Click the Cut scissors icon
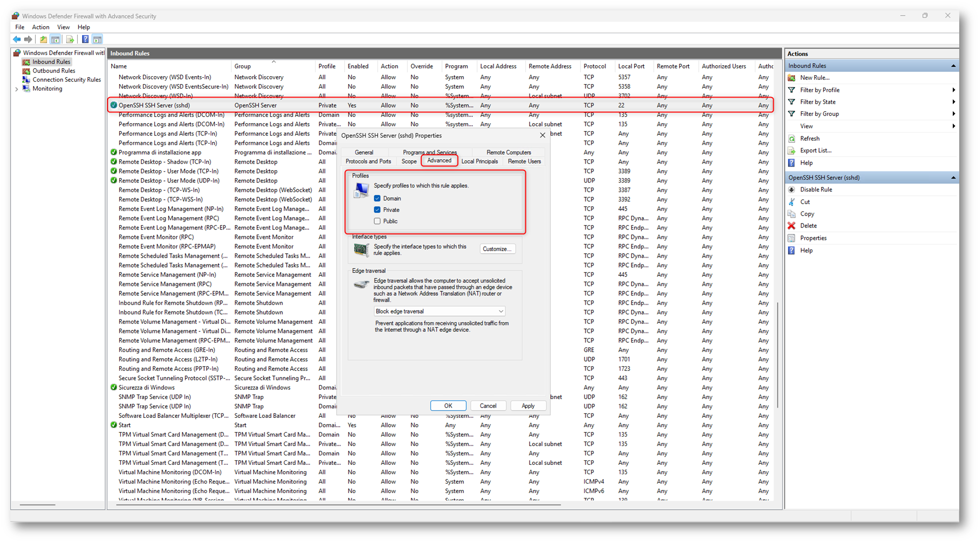 (x=792, y=202)
